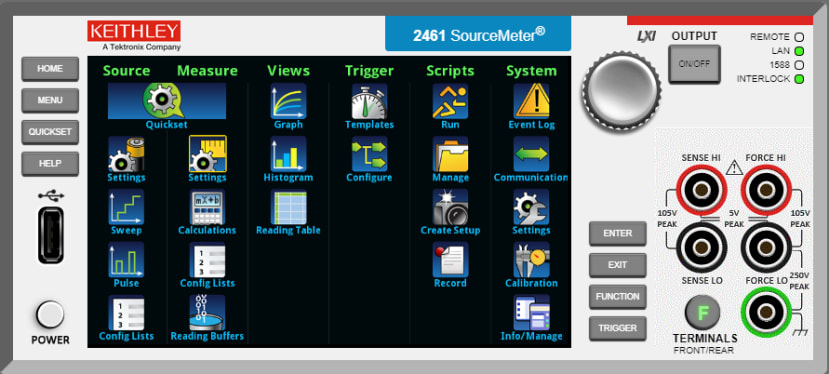
Task: Click the INTERLOCK indicator light
Action: 799,79
